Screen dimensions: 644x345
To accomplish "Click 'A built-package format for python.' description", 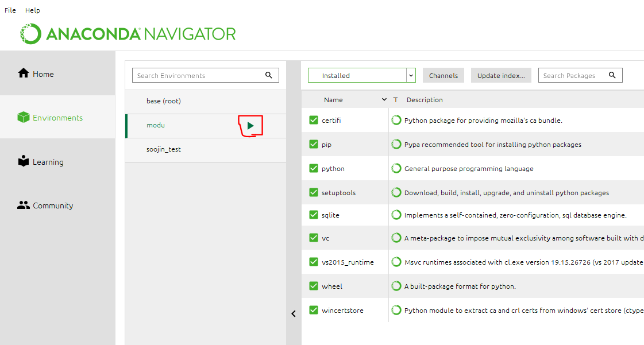I will point(460,286).
